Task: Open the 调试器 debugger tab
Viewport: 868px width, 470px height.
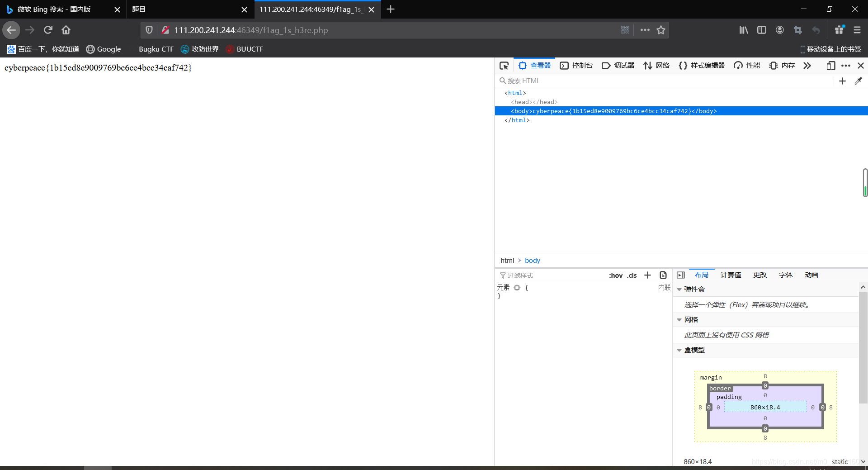Action: [618, 66]
